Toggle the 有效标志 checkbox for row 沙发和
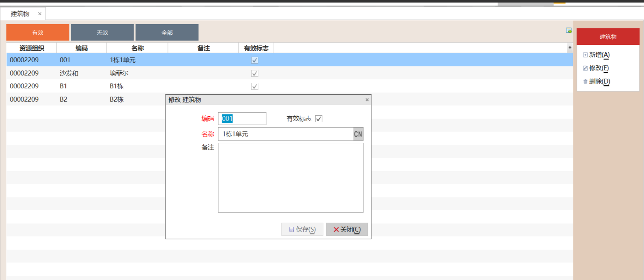 tap(255, 73)
